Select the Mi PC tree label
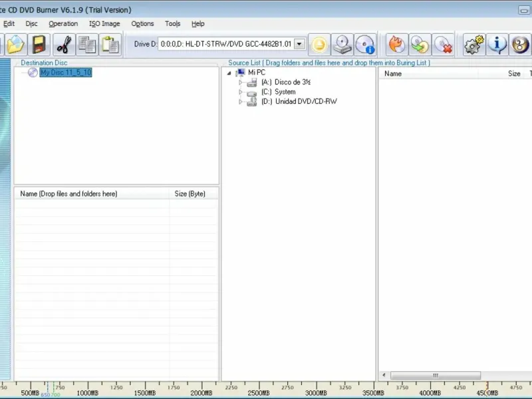Viewport: 532px width, 399px height. 257,72
